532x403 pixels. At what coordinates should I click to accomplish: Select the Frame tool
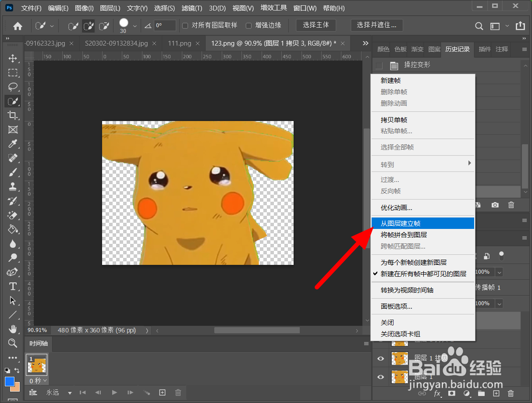pyautogui.click(x=13, y=129)
